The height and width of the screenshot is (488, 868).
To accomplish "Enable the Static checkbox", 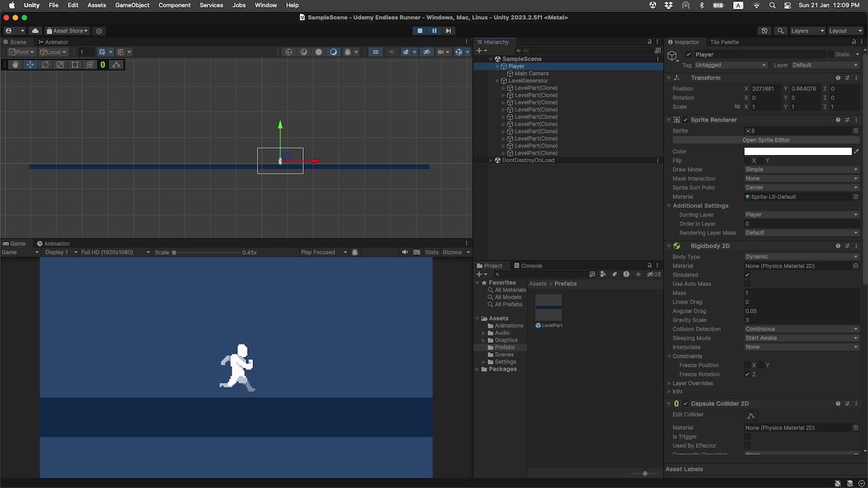I will tap(831, 54).
